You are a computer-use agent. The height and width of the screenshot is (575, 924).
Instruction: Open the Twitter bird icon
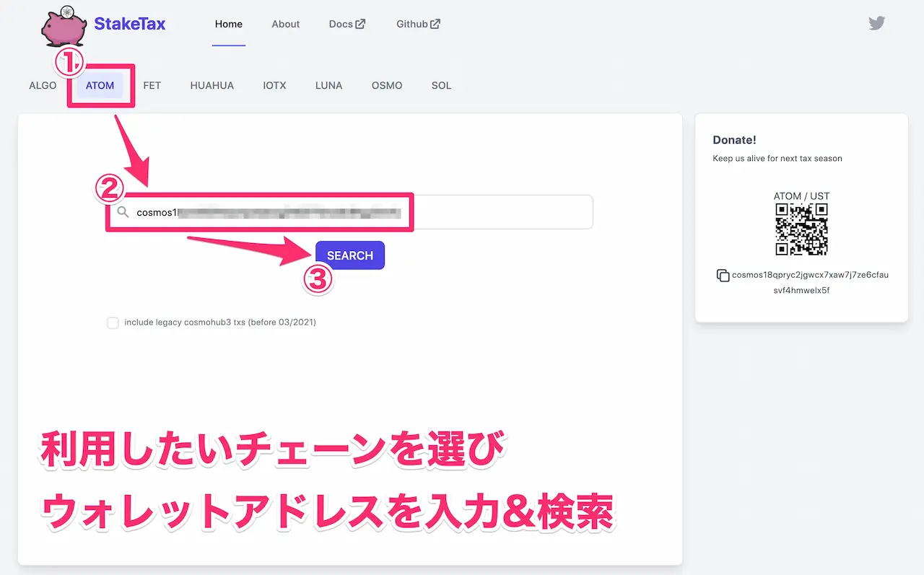coord(876,24)
